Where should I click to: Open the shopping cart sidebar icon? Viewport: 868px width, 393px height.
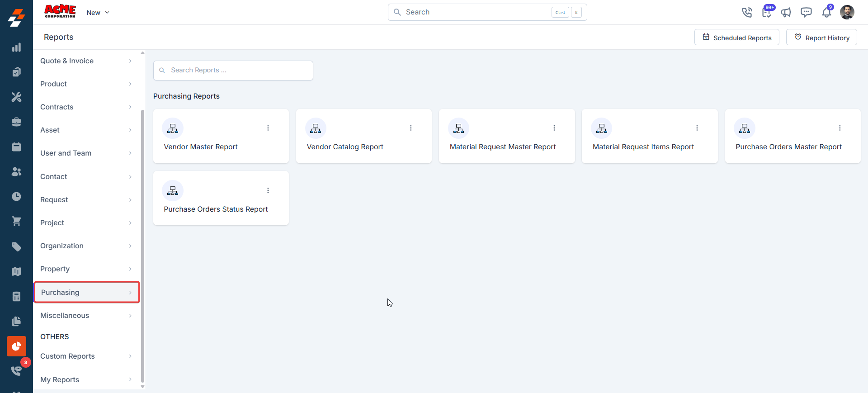coord(16,221)
